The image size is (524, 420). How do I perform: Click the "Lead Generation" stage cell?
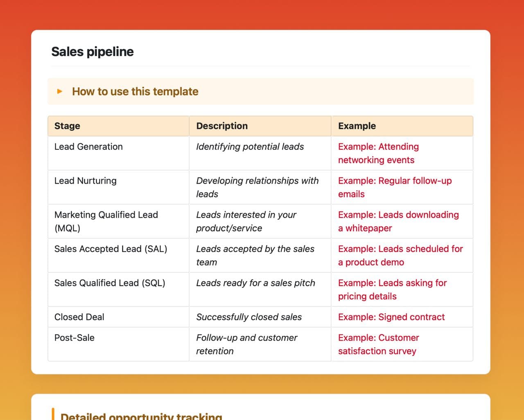point(88,147)
